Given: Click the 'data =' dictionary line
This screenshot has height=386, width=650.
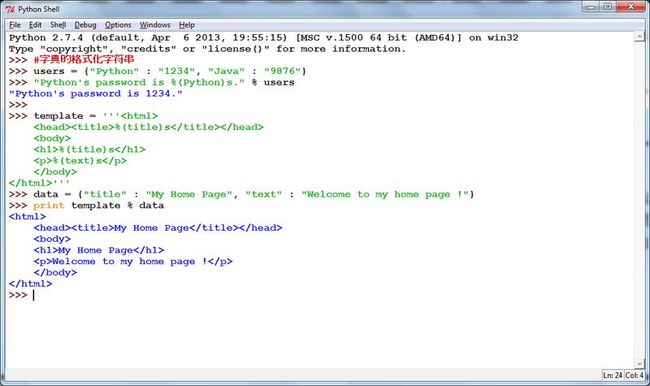Looking at the screenshot, I should click(x=254, y=194).
